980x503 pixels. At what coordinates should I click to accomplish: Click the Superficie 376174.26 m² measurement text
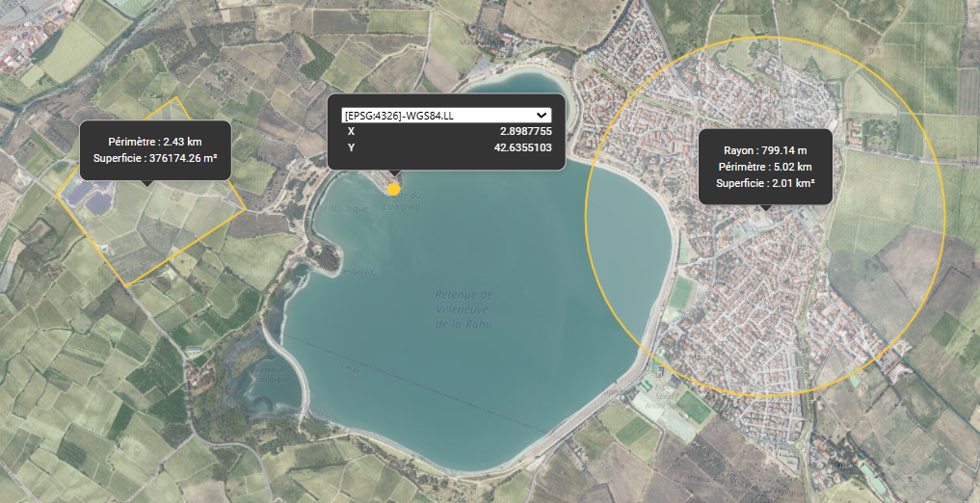click(x=155, y=158)
